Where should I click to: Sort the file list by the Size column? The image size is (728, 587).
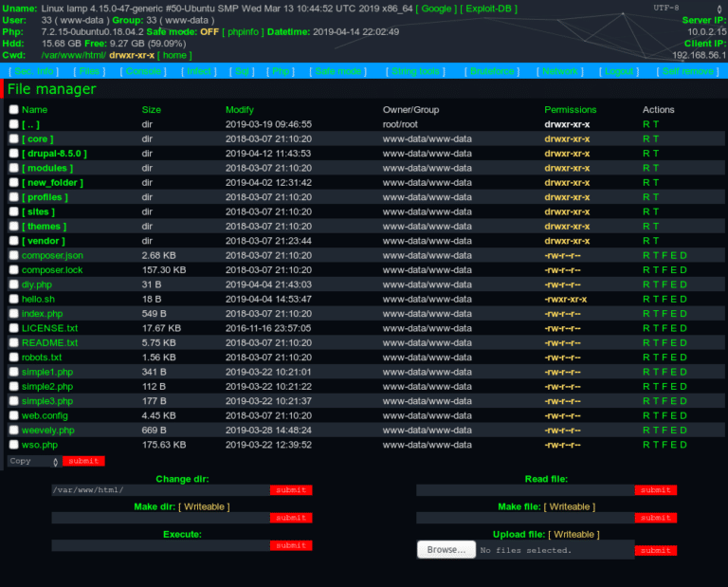tap(152, 110)
